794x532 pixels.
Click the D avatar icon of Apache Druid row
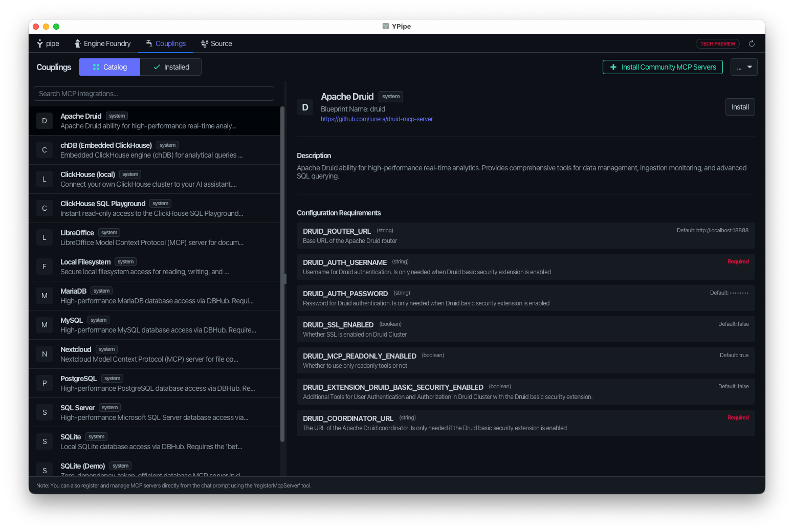45,121
